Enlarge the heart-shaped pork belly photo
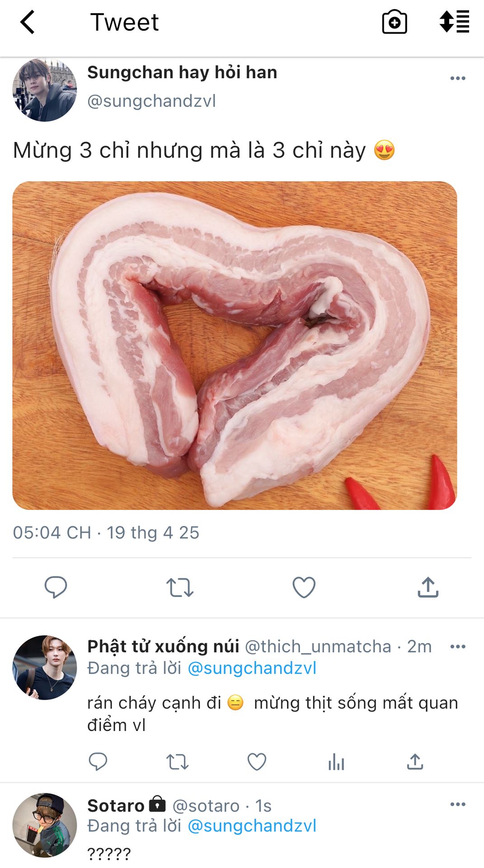Screen dimensions: 484x868 235,345
